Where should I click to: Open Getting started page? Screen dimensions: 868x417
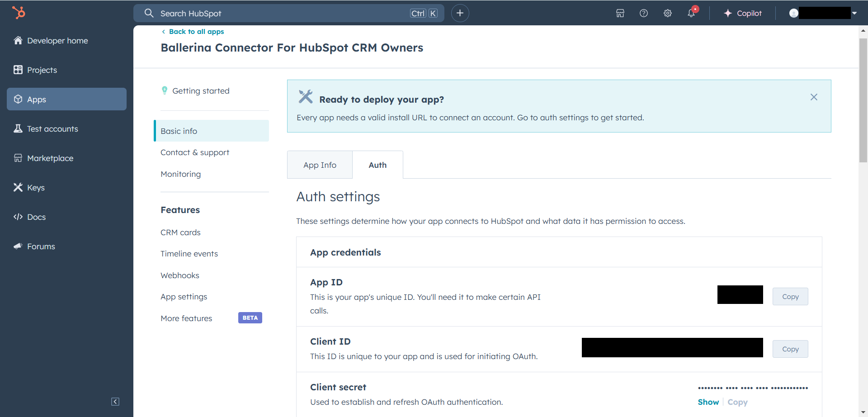point(201,91)
